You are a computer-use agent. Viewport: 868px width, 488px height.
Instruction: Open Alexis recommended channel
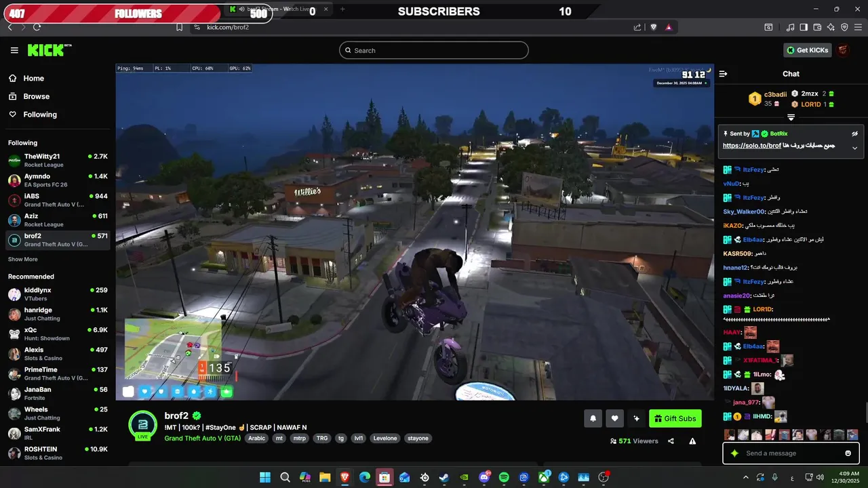pyautogui.click(x=58, y=354)
